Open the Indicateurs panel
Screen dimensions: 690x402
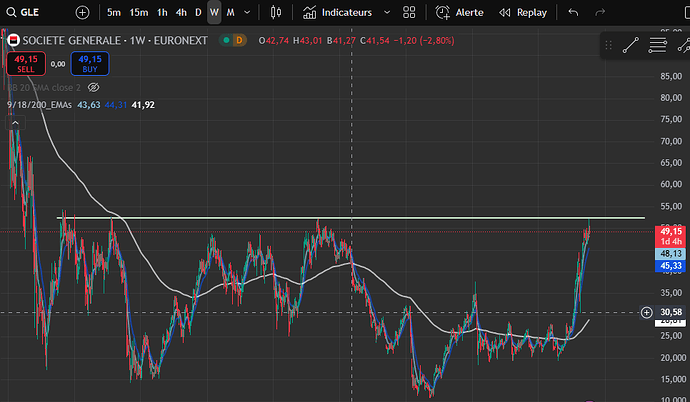coord(337,12)
